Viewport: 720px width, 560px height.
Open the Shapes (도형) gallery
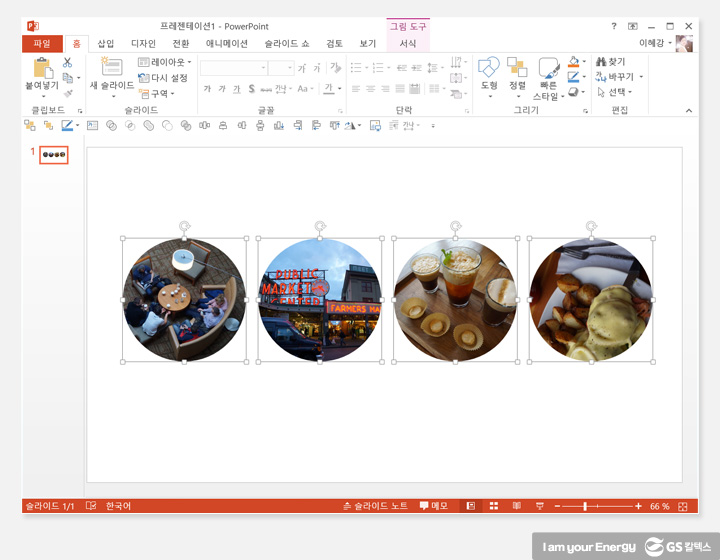pos(489,68)
